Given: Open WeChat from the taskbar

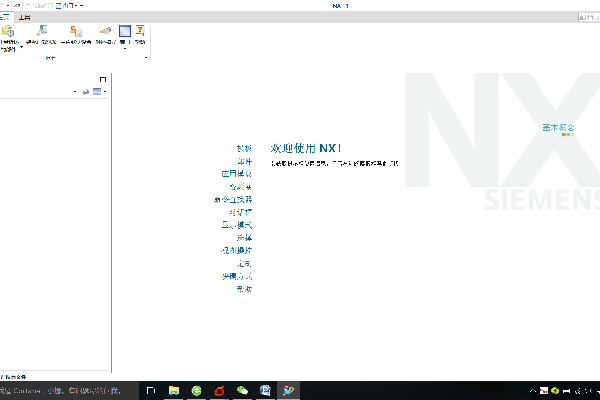Looking at the screenshot, I should [x=241, y=390].
